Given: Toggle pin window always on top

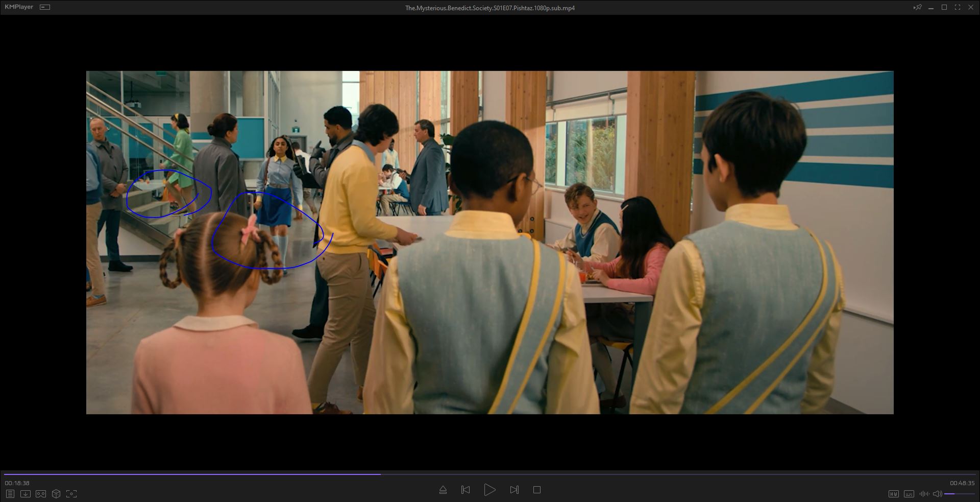Looking at the screenshot, I should 917,7.
